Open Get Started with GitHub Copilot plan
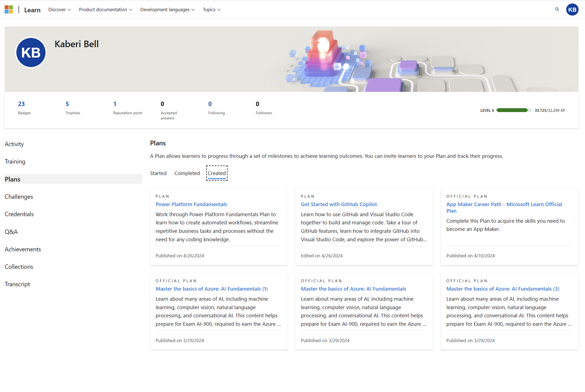Image resolution: width=585 pixels, height=392 pixels. pyautogui.click(x=338, y=204)
